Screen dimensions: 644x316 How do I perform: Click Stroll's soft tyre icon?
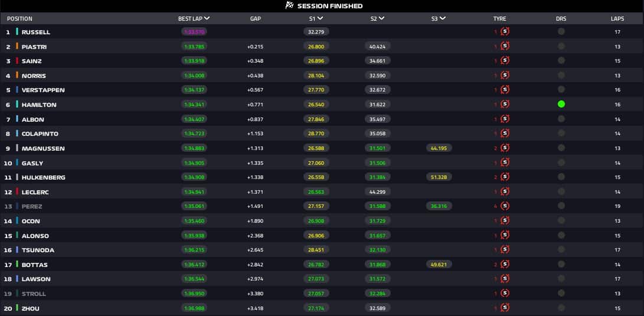pyautogui.click(x=505, y=294)
